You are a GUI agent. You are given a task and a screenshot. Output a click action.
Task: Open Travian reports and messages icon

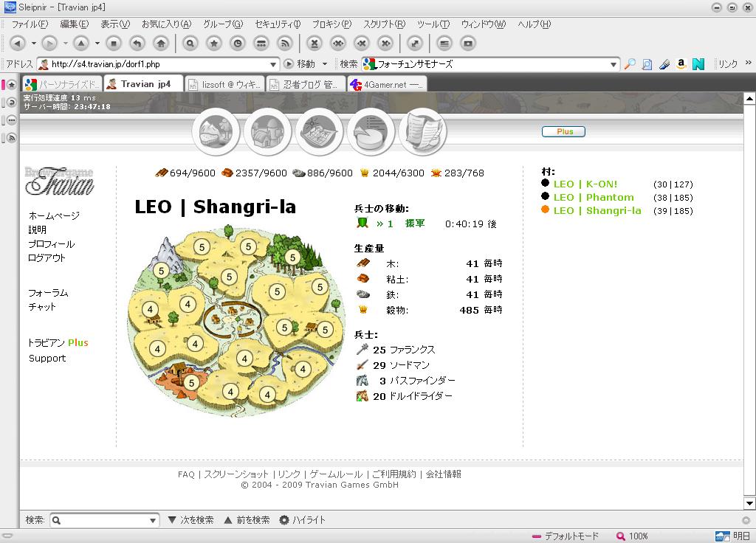(423, 131)
